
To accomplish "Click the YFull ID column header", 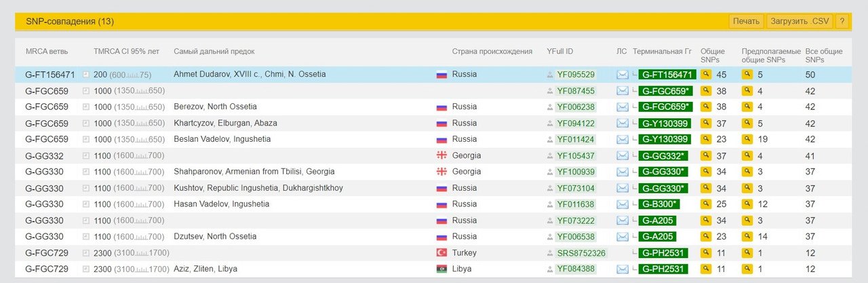I will point(560,52).
